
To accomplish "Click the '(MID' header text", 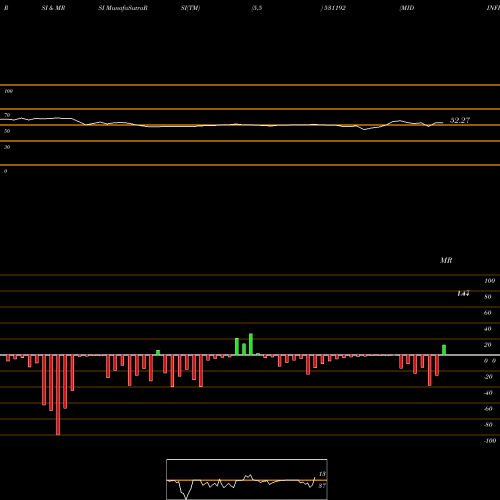I will [407, 8].
